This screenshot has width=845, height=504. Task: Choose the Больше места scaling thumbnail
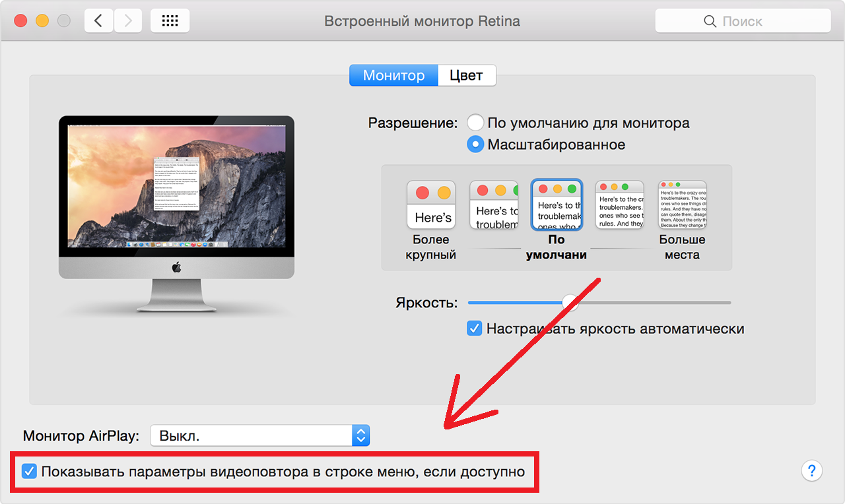coord(683,205)
